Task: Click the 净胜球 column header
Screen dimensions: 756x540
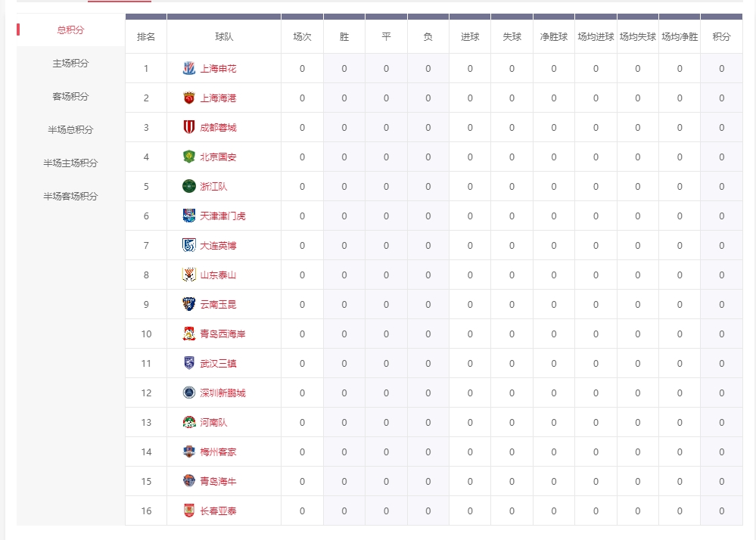Action: tap(553, 37)
